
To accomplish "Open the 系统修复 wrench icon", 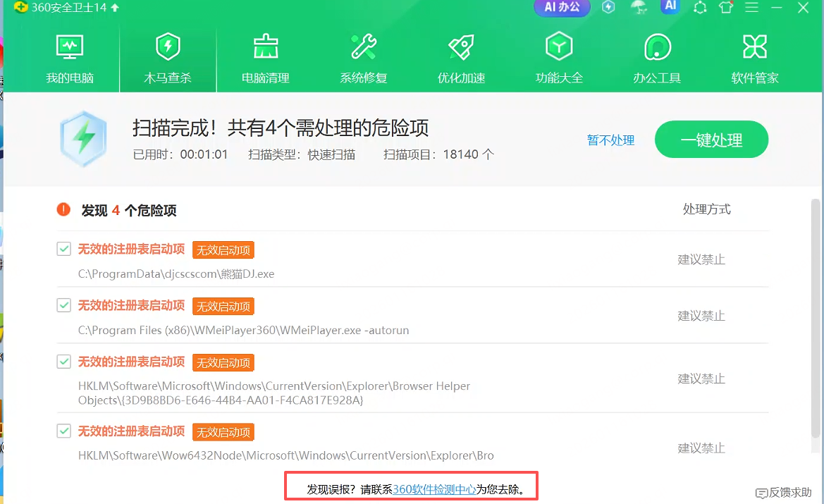I will pos(363,47).
